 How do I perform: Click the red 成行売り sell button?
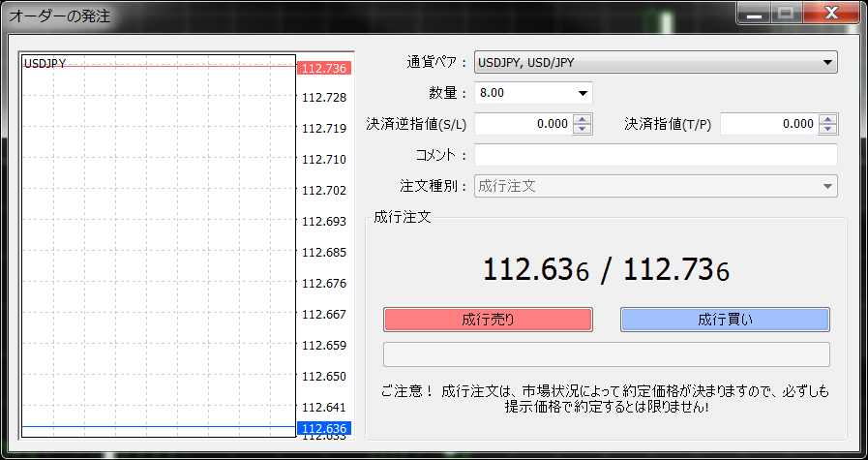(x=488, y=320)
